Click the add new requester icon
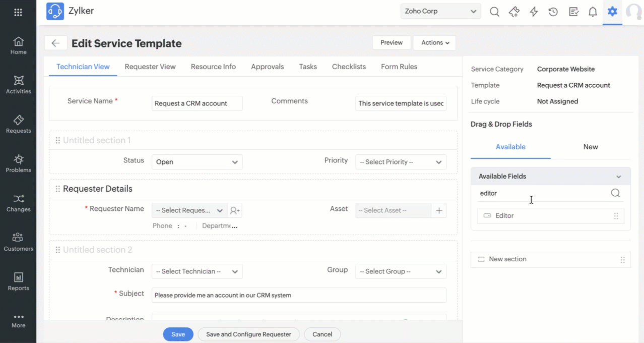This screenshot has width=644, height=343. (x=235, y=210)
